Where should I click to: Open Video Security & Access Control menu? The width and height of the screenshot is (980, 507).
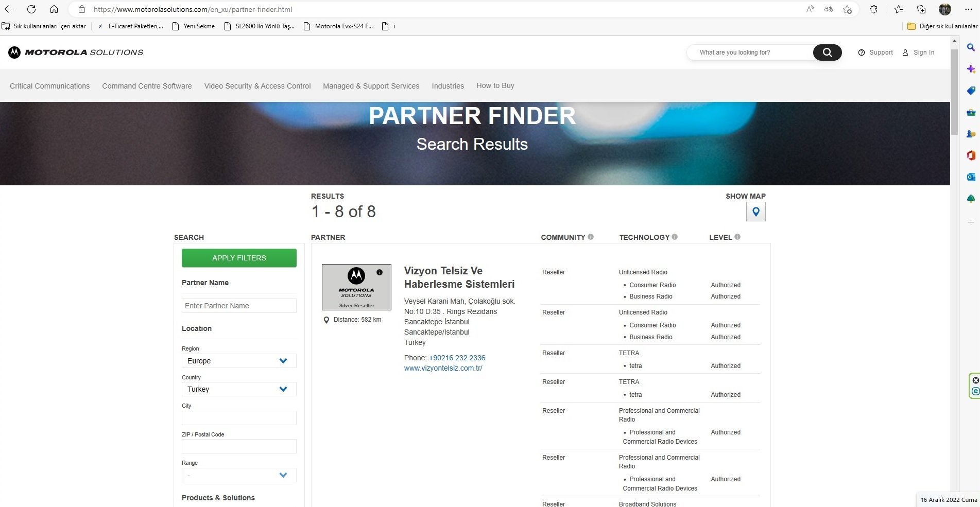[x=257, y=86]
